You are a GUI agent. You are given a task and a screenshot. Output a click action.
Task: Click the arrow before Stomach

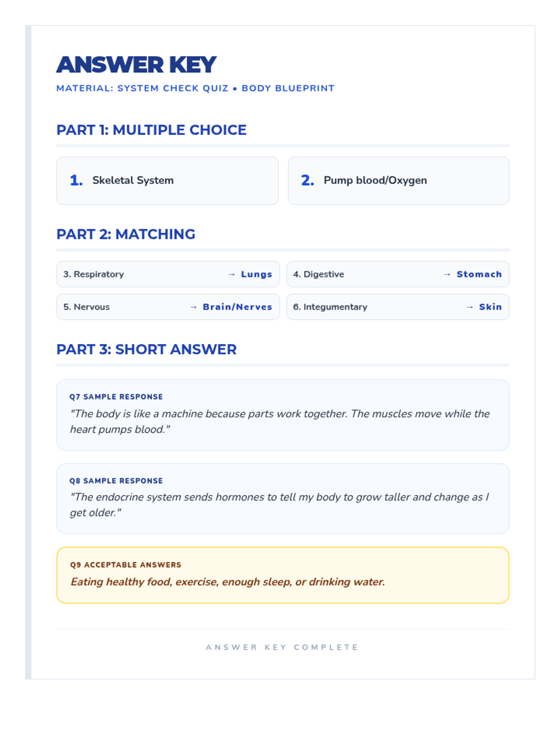pyautogui.click(x=447, y=275)
